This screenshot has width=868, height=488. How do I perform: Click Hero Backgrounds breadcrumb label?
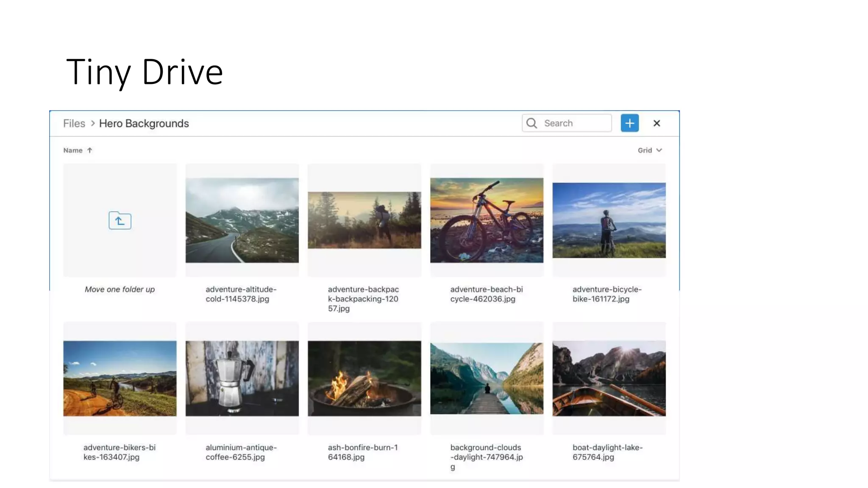[144, 123]
